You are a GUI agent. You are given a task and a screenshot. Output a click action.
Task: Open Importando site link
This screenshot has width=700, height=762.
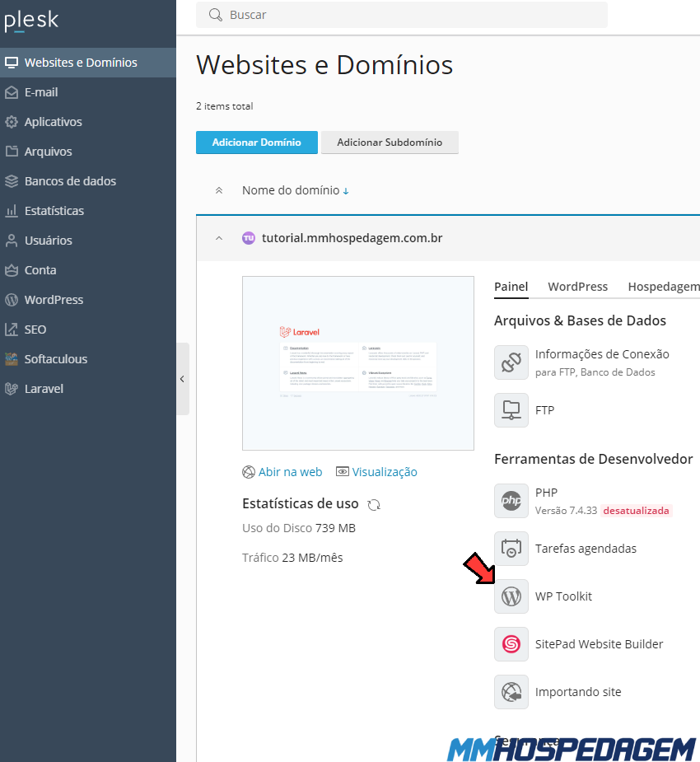tap(578, 692)
